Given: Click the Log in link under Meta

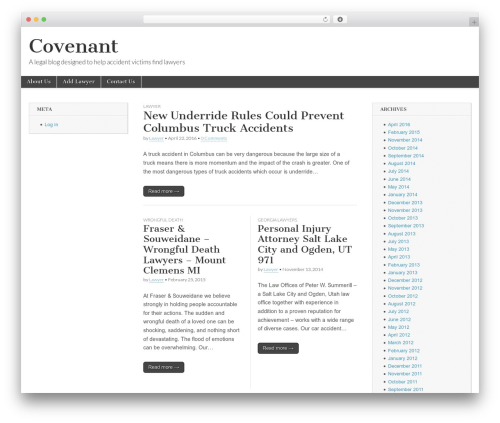Looking at the screenshot, I should pyautogui.click(x=51, y=125).
